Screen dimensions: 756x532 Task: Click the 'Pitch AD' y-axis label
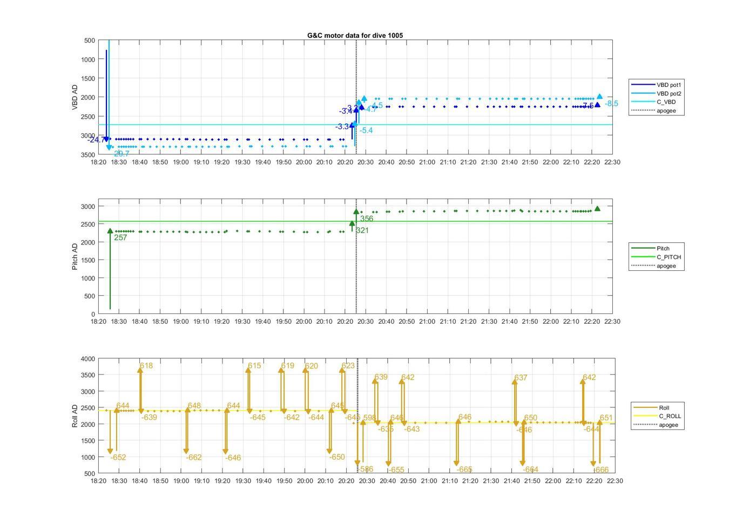click(75, 256)
